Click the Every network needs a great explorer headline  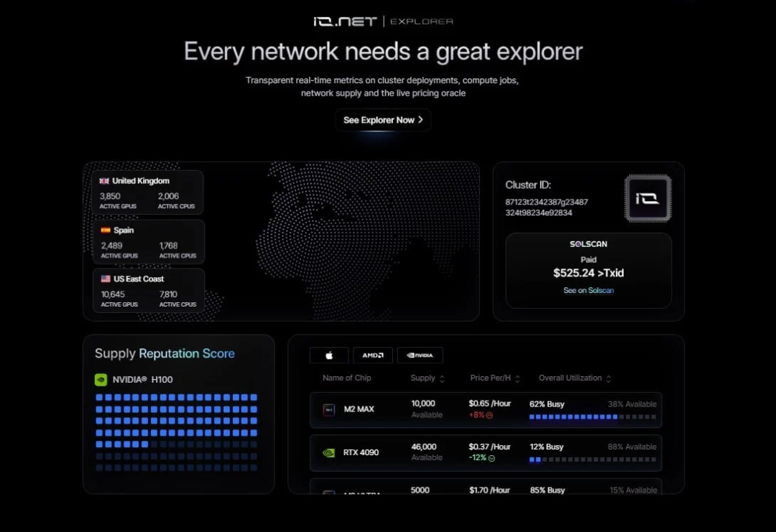(x=383, y=52)
